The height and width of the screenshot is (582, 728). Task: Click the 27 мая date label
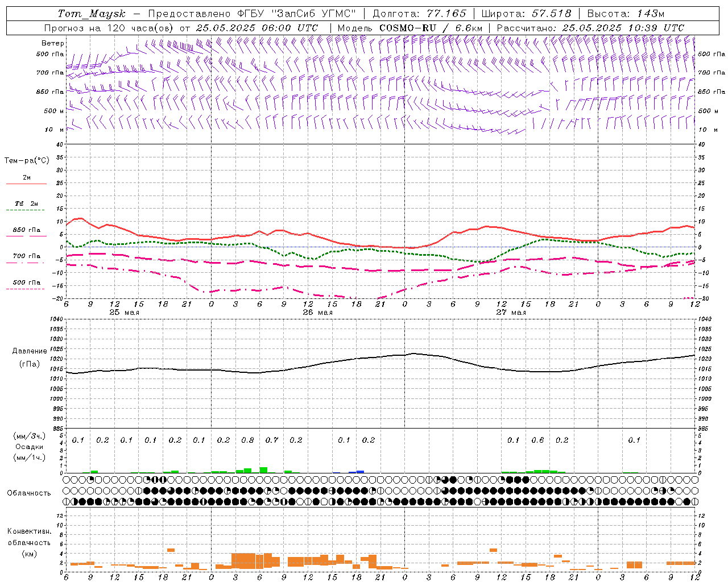511,313
